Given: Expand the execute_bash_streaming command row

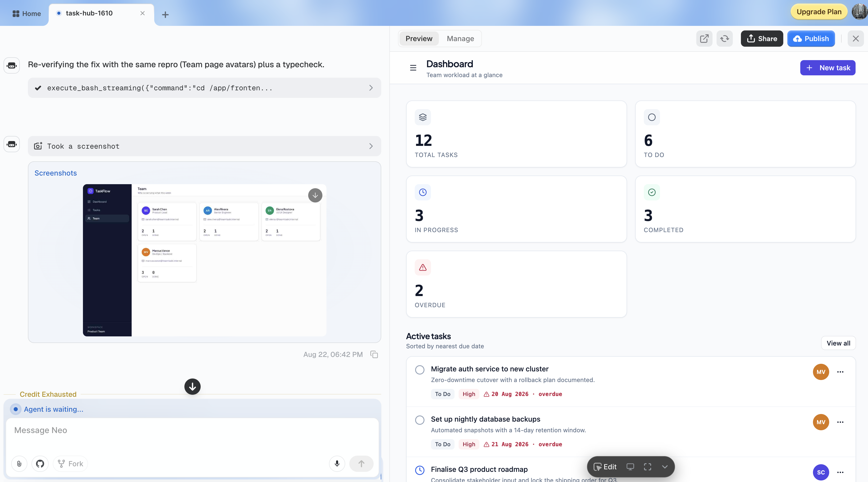Looking at the screenshot, I should coord(204,88).
